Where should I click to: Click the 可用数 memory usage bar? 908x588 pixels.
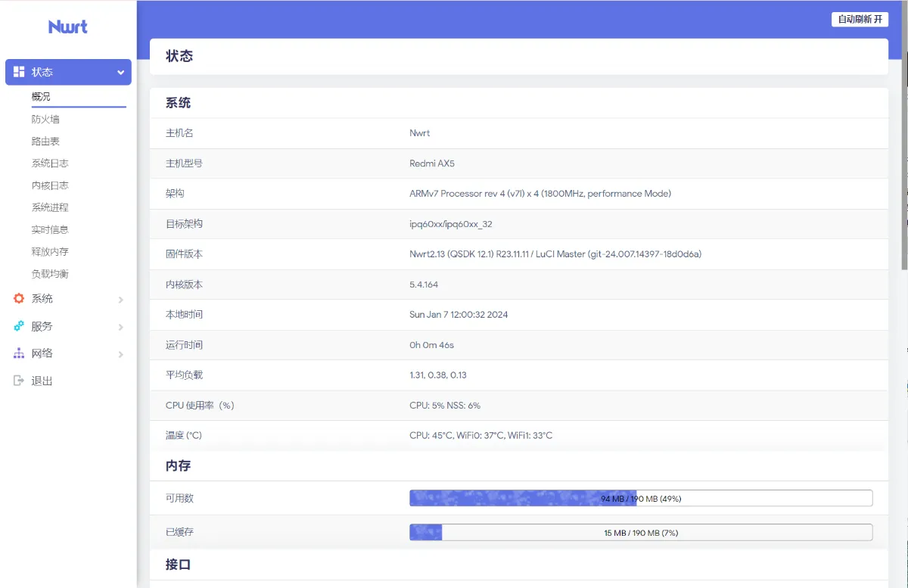pyautogui.click(x=640, y=498)
